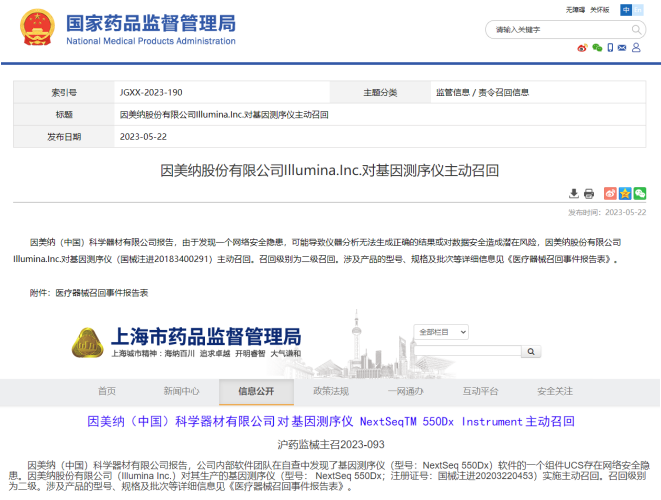Open the user account icon in header
661x500 pixels.
tap(637, 47)
